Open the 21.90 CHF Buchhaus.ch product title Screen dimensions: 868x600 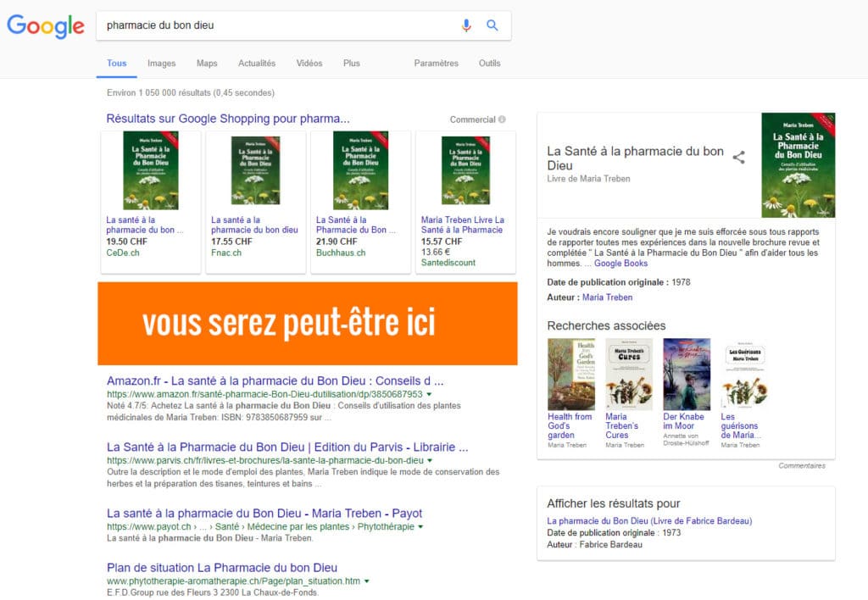(x=356, y=225)
